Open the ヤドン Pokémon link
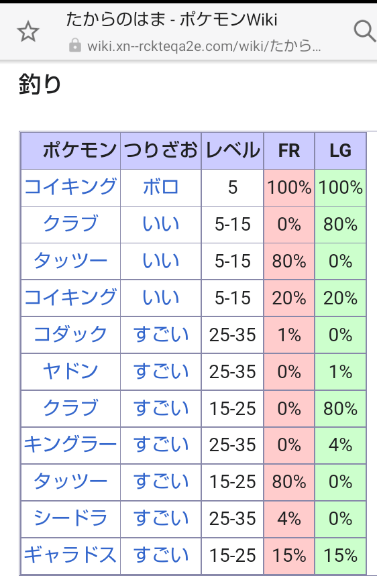 point(70,371)
